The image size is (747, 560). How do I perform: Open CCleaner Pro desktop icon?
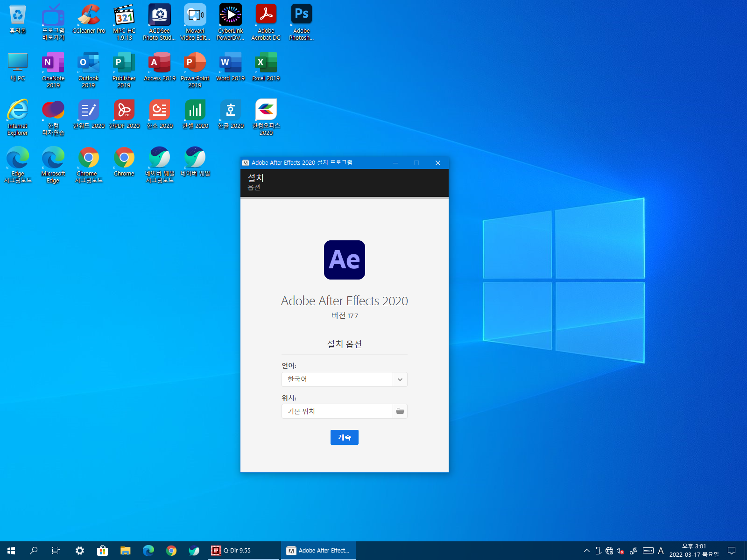click(x=89, y=20)
